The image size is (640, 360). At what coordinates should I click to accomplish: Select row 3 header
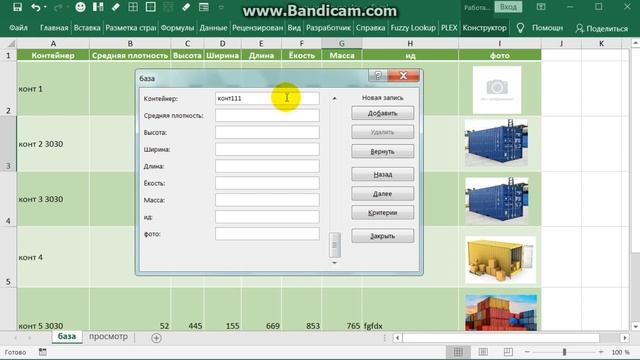point(8,144)
